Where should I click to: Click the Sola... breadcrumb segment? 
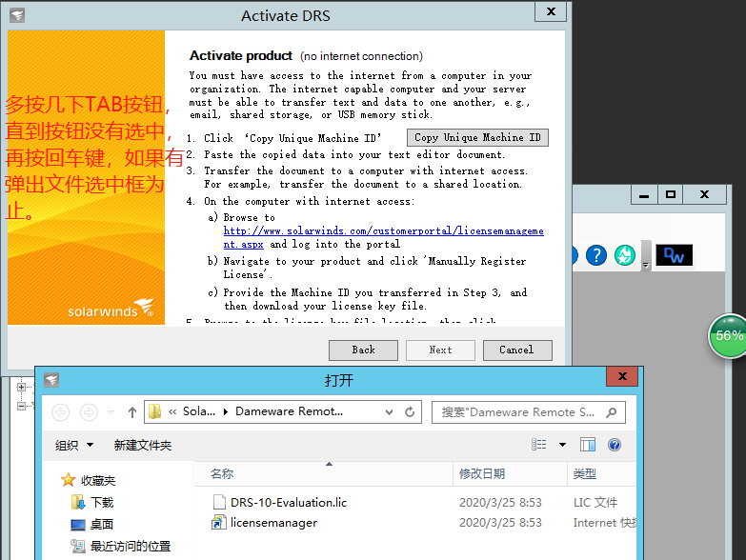click(199, 411)
